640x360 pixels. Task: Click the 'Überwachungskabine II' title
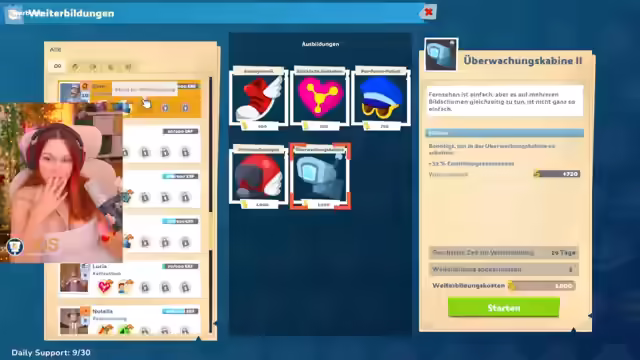point(522,60)
